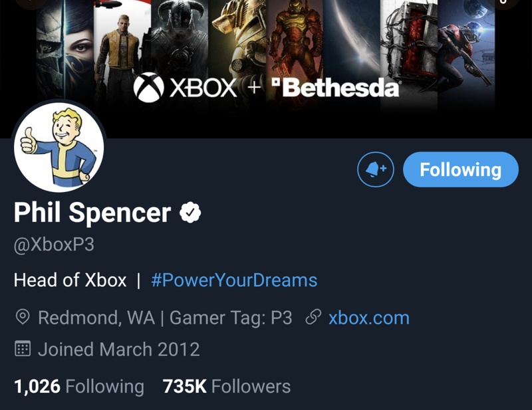View the 735K Followers list
The height and width of the screenshot is (410, 532).
click(226, 386)
